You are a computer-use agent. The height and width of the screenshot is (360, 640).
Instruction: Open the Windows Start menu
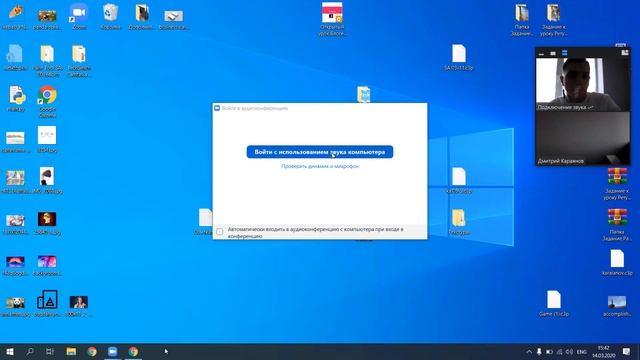pyautogui.click(x=10, y=351)
